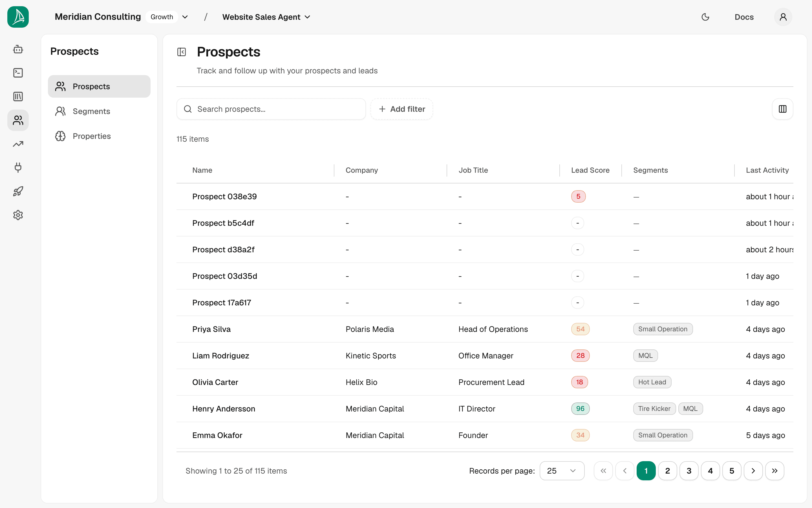Go to the next page
Screen dimensions: 812x508
point(753,471)
